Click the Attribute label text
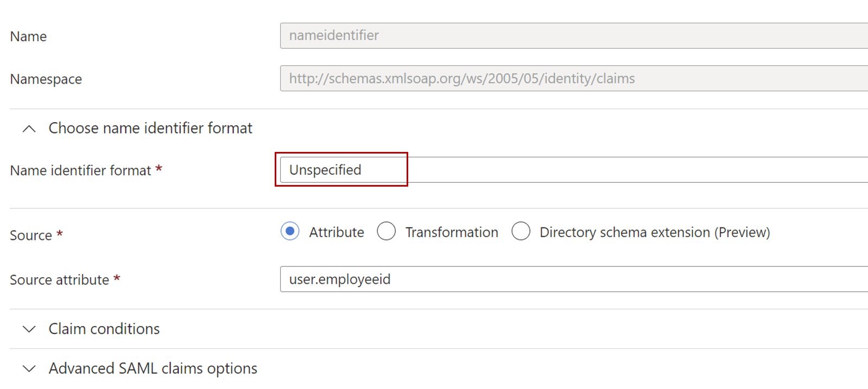 pos(336,232)
